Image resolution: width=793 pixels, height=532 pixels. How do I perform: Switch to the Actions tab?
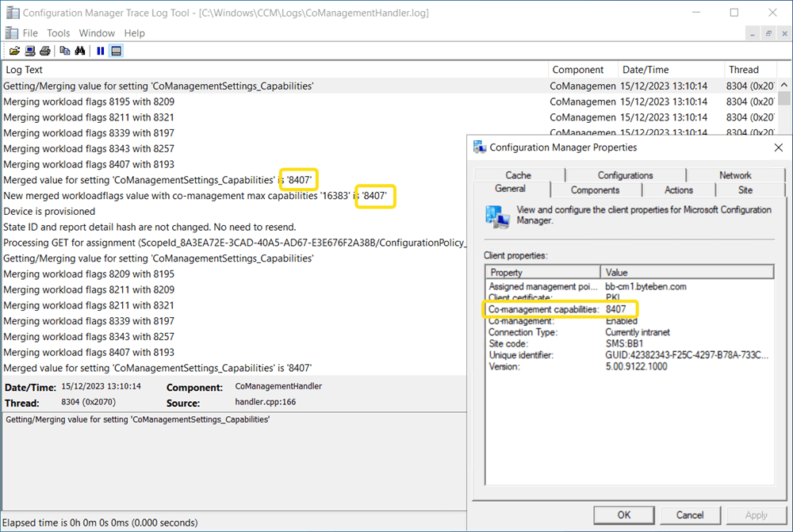click(x=679, y=189)
